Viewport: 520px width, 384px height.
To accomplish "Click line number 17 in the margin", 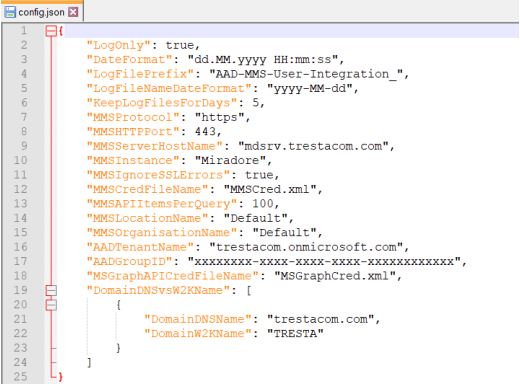I will pyautogui.click(x=20, y=261).
